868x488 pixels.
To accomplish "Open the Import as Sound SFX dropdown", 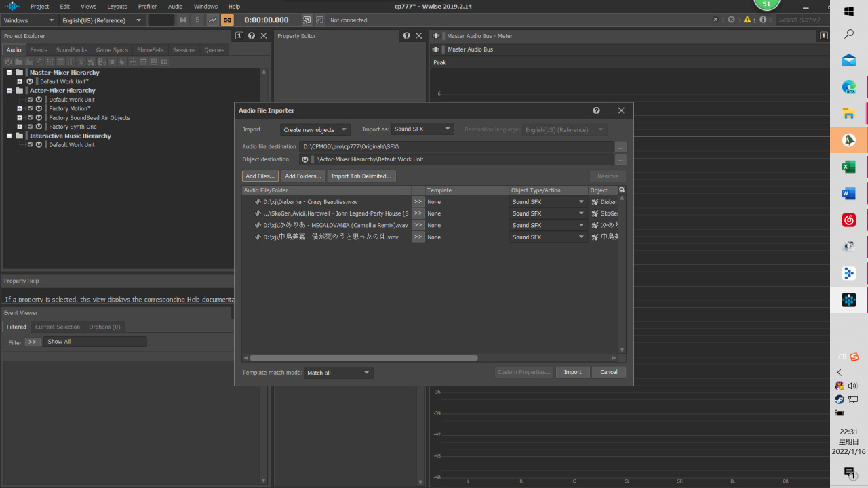I will coord(422,129).
